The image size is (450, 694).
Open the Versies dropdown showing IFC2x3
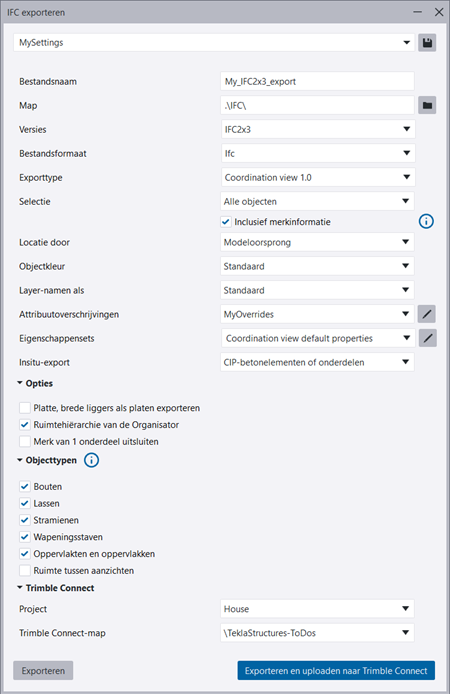tap(317, 129)
